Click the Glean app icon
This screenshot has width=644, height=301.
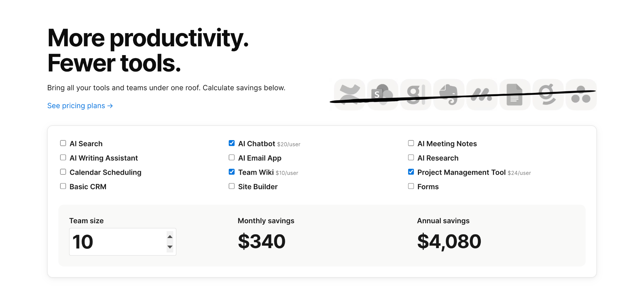(416, 94)
